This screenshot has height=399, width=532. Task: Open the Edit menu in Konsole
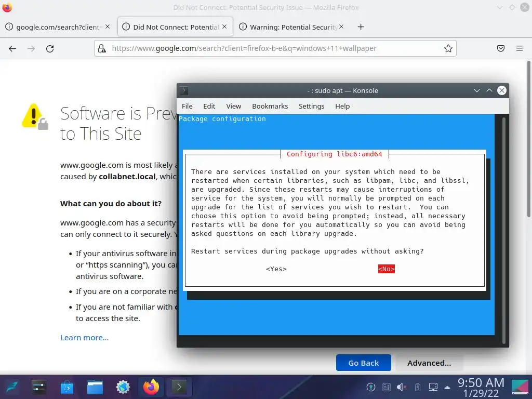(209, 106)
